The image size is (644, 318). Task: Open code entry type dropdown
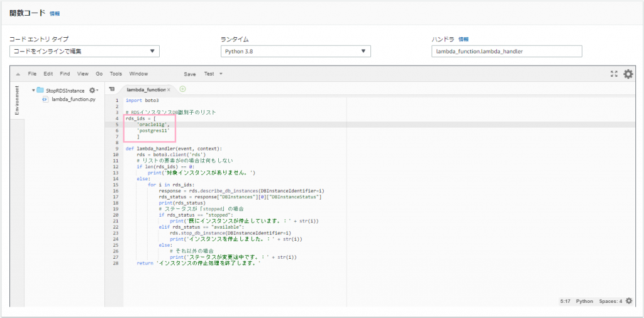pos(84,52)
